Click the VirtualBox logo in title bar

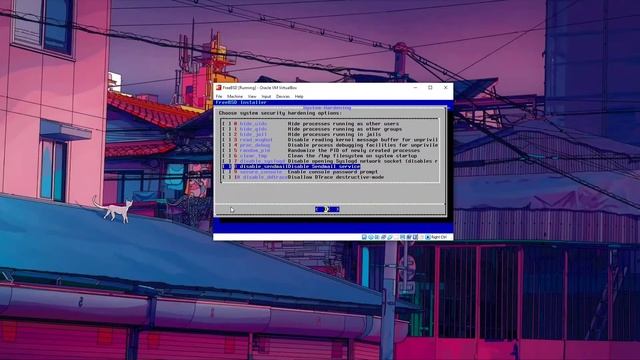218,88
